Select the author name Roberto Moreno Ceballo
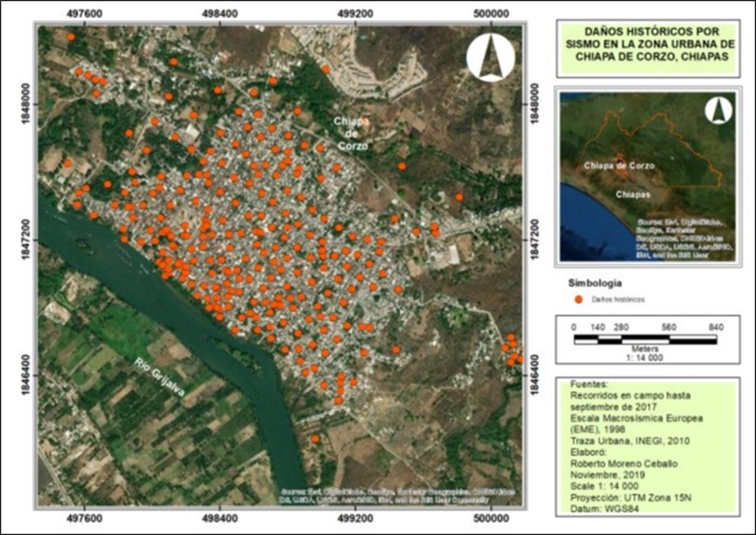The height and width of the screenshot is (535, 756). (616, 463)
